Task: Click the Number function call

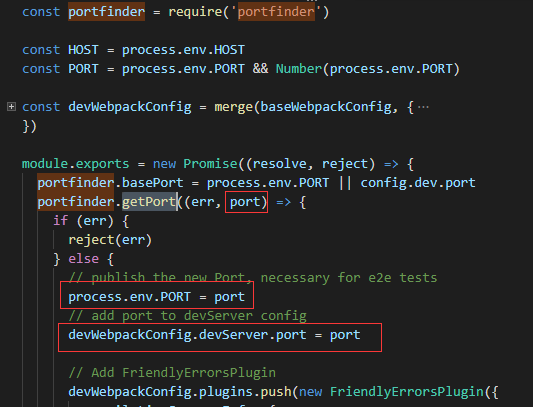Action: pyautogui.click(x=299, y=69)
